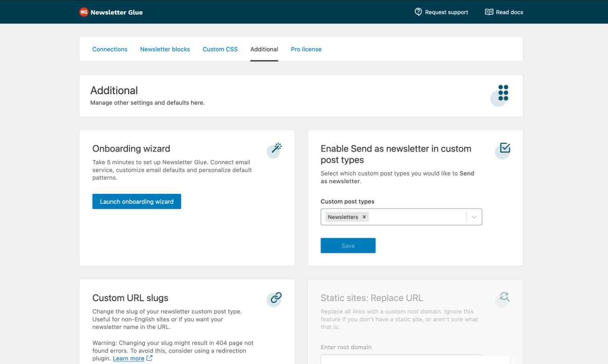
Task: Open the Pro license tab
Action: (x=306, y=49)
